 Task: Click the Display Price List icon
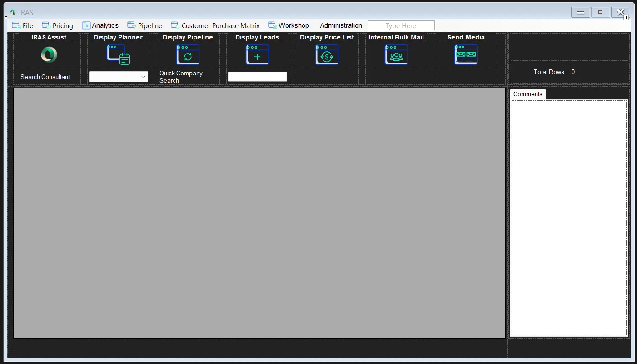click(x=327, y=55)
